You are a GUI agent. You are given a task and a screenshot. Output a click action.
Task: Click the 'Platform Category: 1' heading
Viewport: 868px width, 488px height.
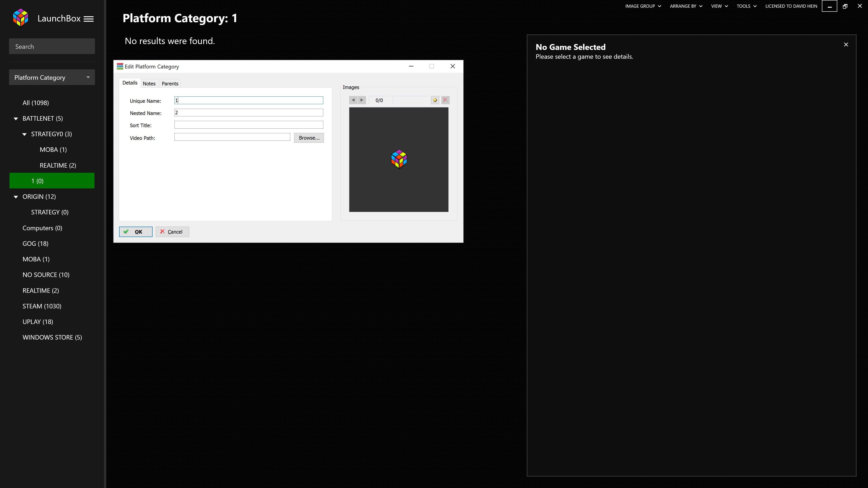180,18
